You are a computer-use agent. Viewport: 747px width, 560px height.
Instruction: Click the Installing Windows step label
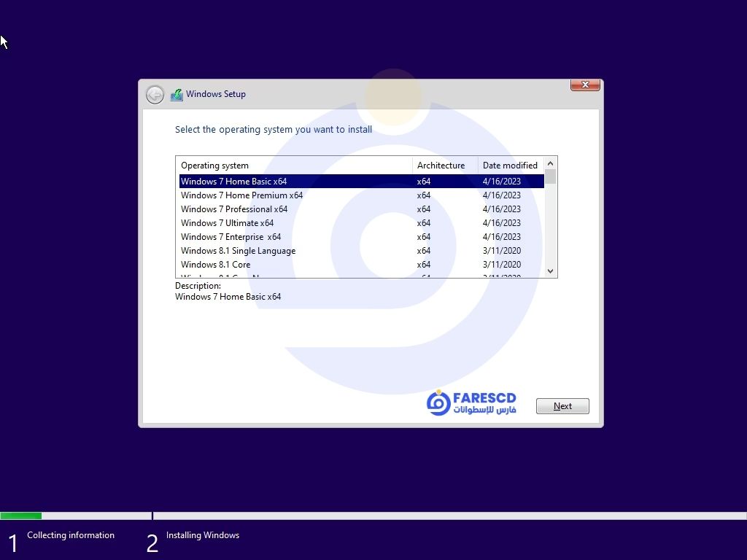(x=203, y=535)
